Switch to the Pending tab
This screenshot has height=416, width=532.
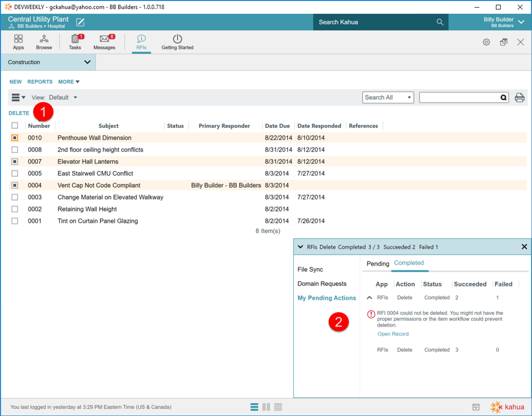tap(378, 264)
